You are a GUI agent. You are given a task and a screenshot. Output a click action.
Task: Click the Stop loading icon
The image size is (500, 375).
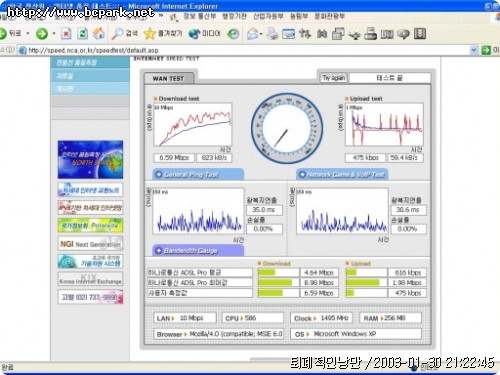(66, 33)
